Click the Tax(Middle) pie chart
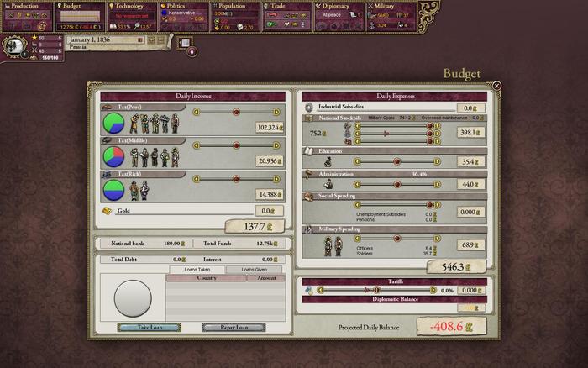Viewport: 588px width, 368px height. pos(113,157)
